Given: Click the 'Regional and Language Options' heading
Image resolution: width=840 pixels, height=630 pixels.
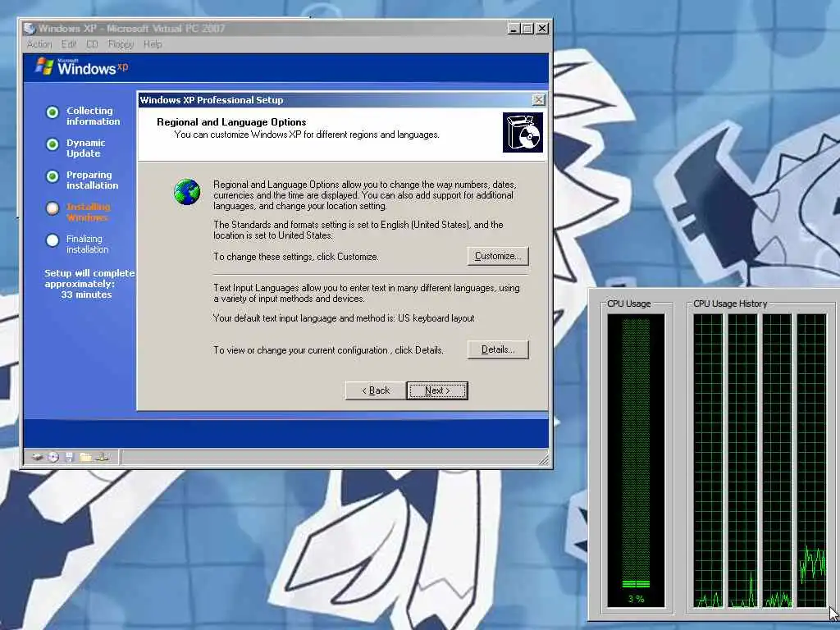Looking at the screenshot, I should pos(231,122).
